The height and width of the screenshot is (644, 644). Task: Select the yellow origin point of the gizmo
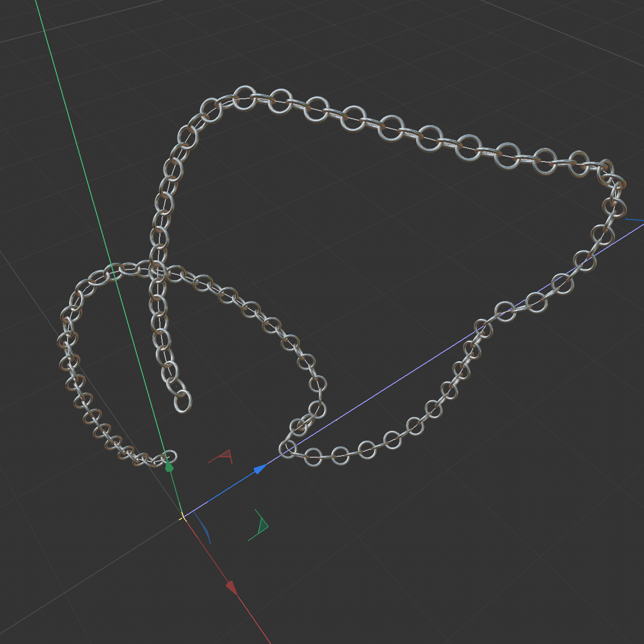point(184,516)
